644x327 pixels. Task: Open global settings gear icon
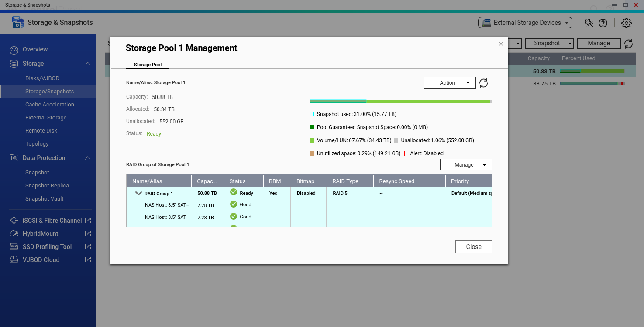coord(626,23)
